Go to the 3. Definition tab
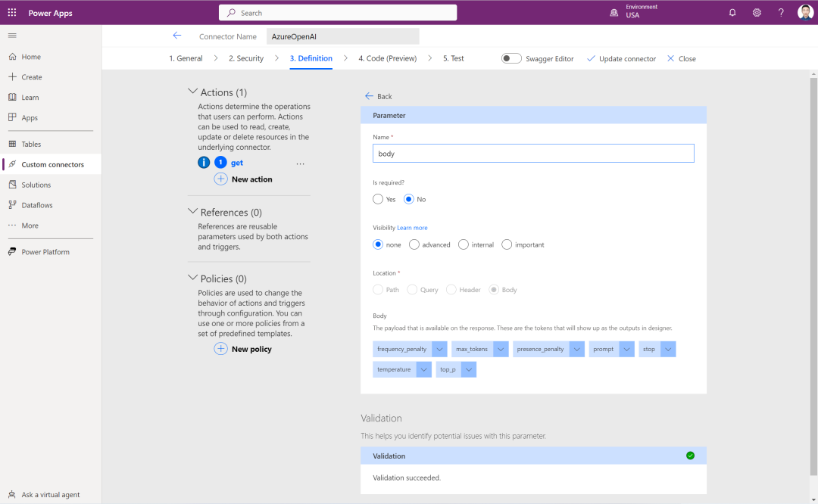This screenshot has height=504, width=818. coord(311,58)
